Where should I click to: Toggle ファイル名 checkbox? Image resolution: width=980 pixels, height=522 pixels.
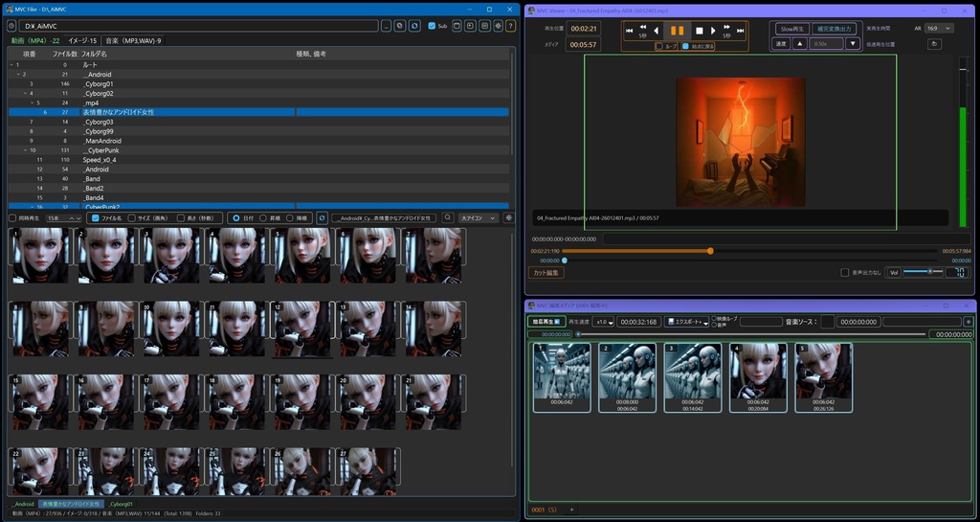click(x=96, y=218)
